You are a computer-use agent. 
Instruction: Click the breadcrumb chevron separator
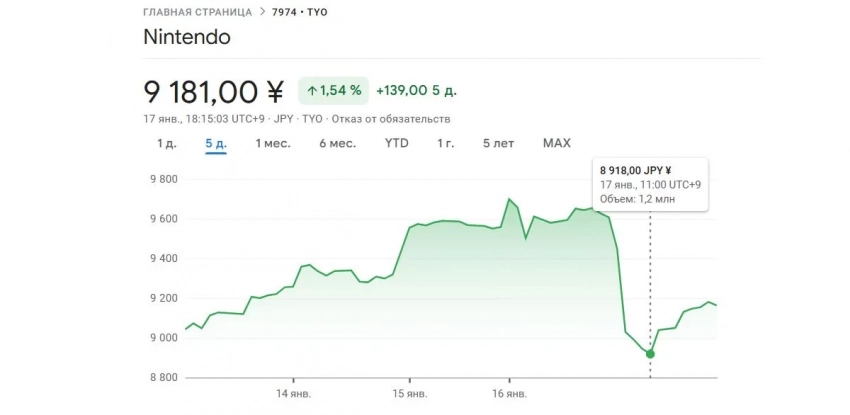[x=262, y=12]
